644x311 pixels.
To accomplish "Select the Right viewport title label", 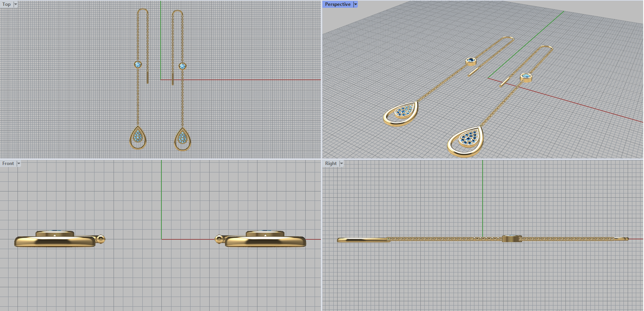I will pos(331,164).
